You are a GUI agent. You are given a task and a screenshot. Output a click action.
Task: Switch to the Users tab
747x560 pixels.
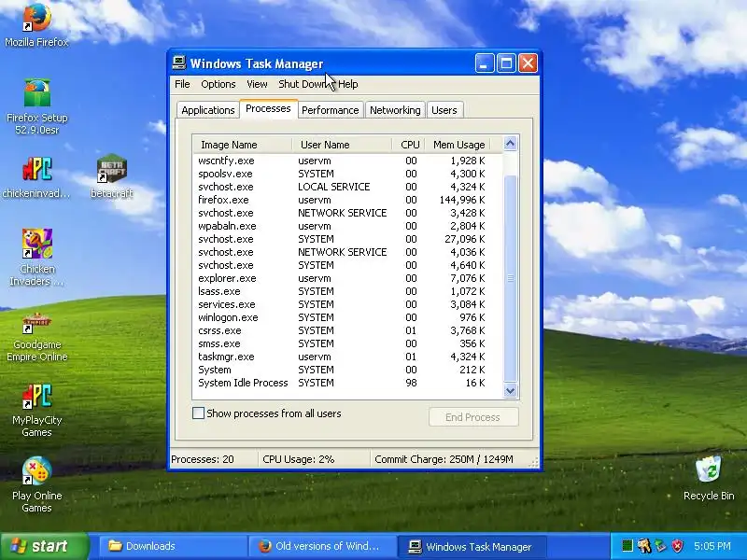click(444, 110)
